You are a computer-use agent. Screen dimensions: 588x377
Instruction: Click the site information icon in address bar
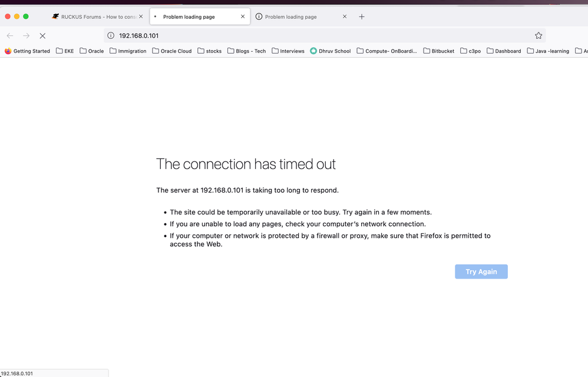pyautogui.click(x=110, y=35)
